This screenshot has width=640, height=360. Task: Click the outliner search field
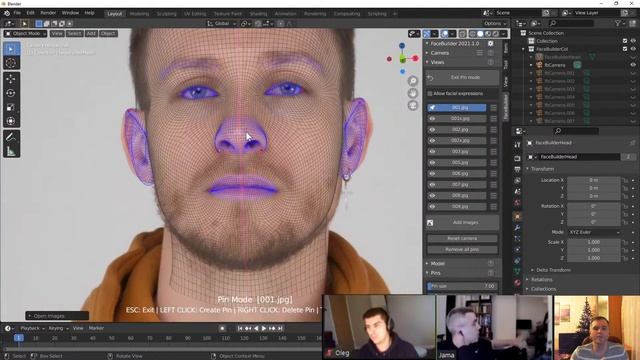tap(571, 23)
